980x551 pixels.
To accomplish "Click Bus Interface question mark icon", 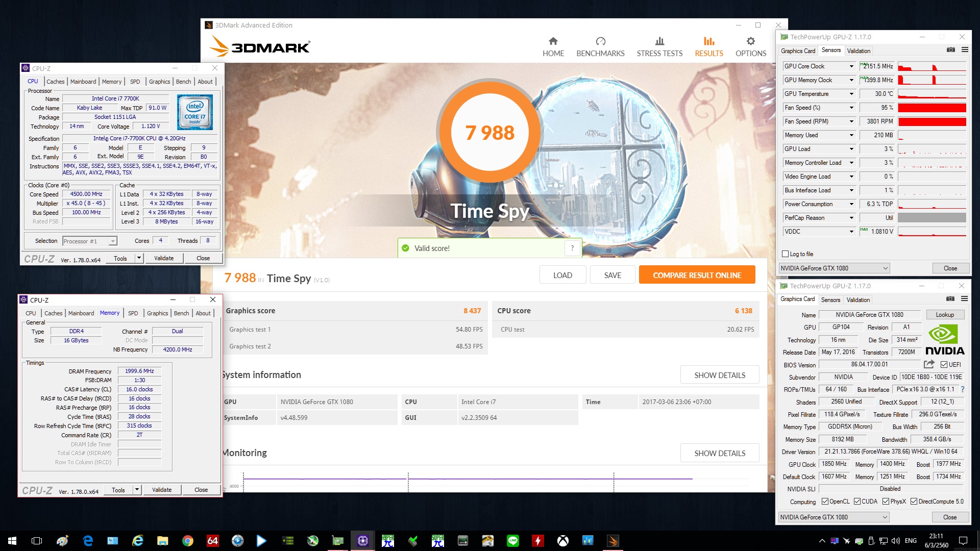I will [963, 389].
